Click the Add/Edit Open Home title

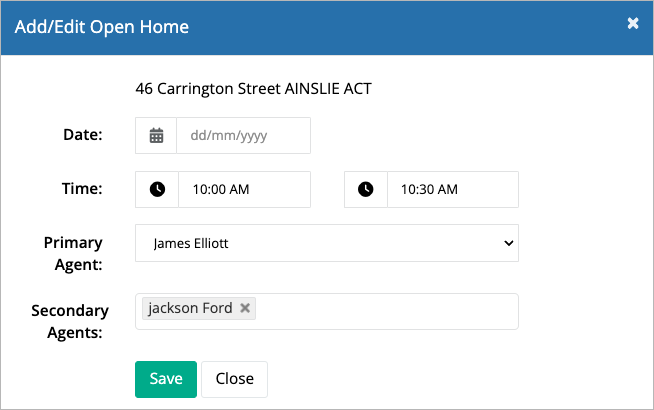[102, 27]
